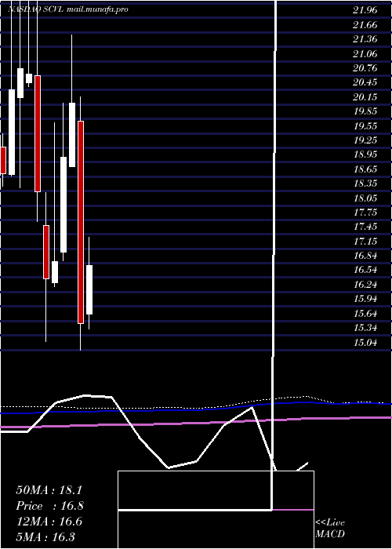Click the red candlestick body spanning 17.5 to 16.4
Image resolution: width=392 pixels, height=549 pixels.
pos(46,252)
